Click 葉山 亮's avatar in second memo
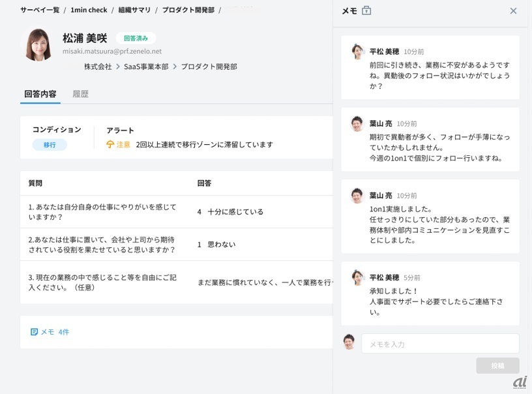This screenshot has height=394, width=532. click(357, 123)
